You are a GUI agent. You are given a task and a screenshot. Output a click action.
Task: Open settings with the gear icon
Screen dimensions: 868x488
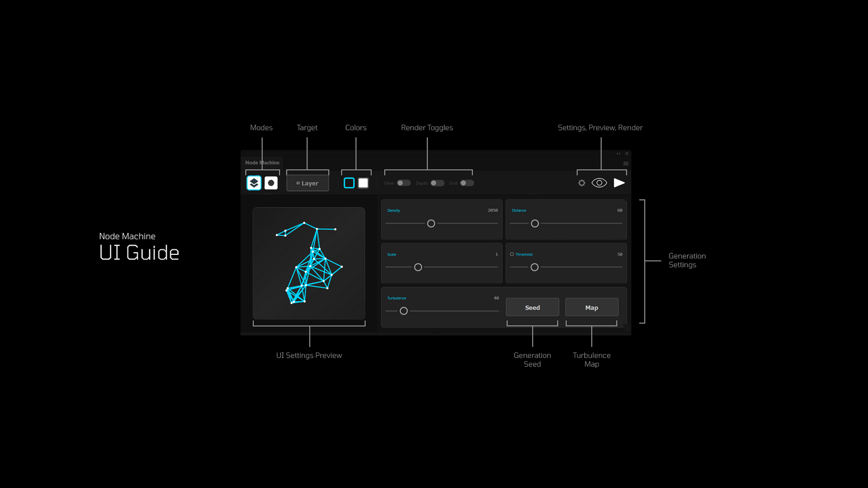coord(582,183)
